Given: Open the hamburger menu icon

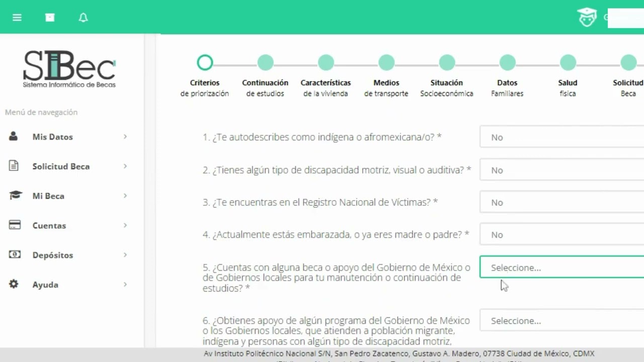Looking at the screenshot, I should coord(17,18).
